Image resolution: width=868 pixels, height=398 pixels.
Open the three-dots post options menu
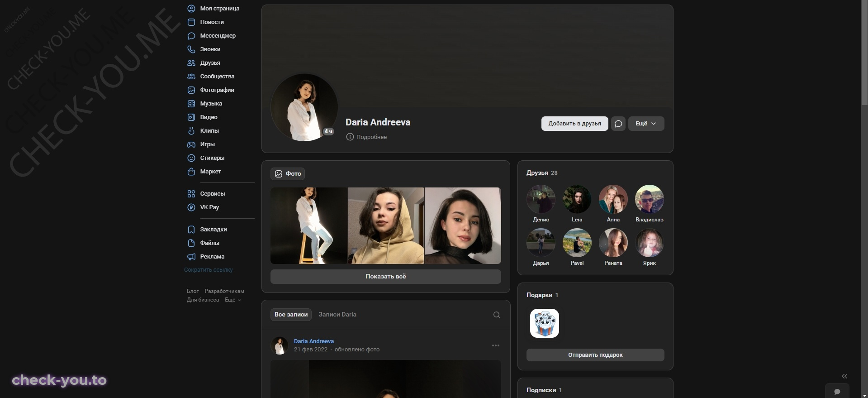[496, 345]
